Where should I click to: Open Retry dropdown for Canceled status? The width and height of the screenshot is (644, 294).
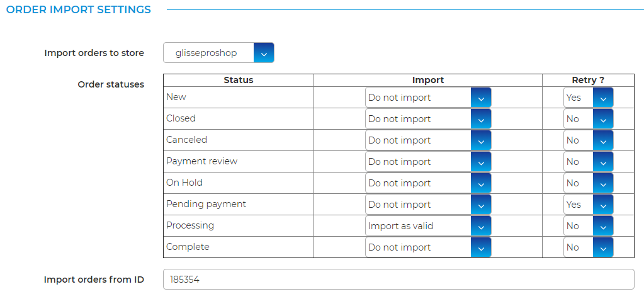[x=588, y=140]
